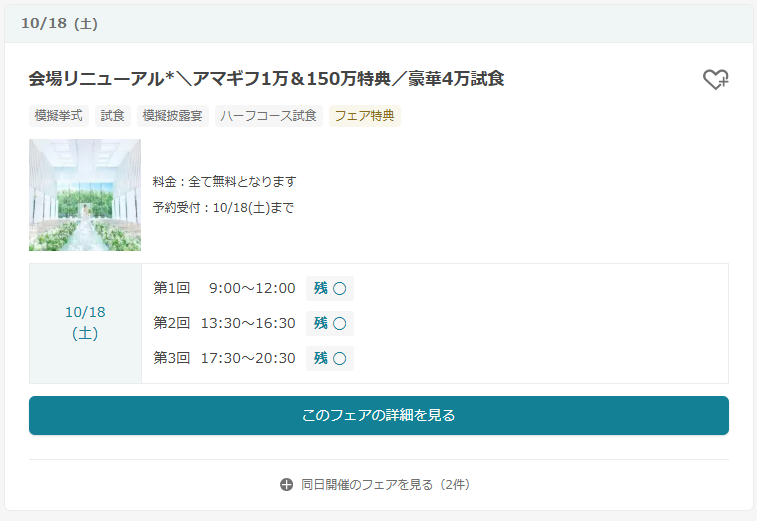Add fair to favorites with heart icon
Image resolution: width=757 pixels, height=521 pixels.
pos(715,80)
